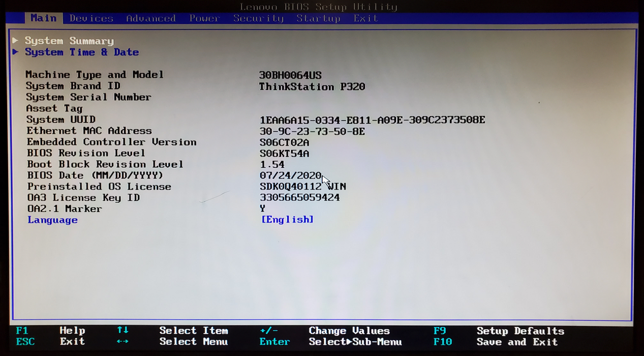Click the S06KT54A value
This screenshot has height=356, width=644.
284,154
